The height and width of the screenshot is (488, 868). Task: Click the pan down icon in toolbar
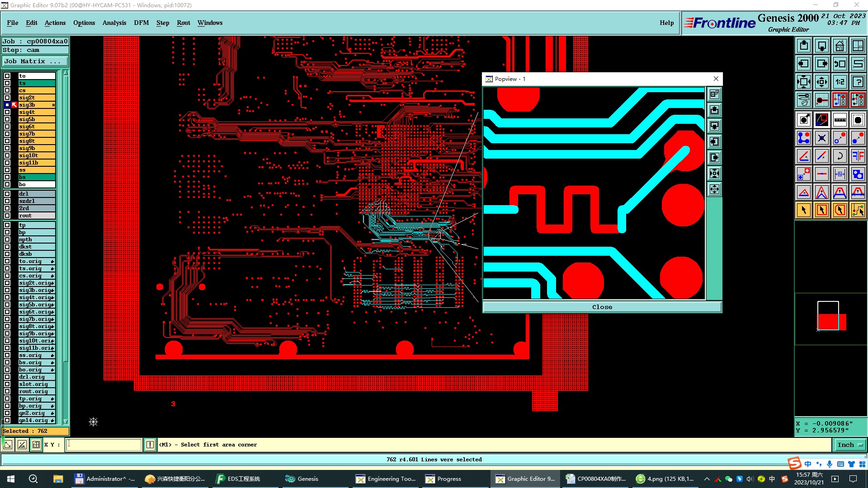pos(821,46)
